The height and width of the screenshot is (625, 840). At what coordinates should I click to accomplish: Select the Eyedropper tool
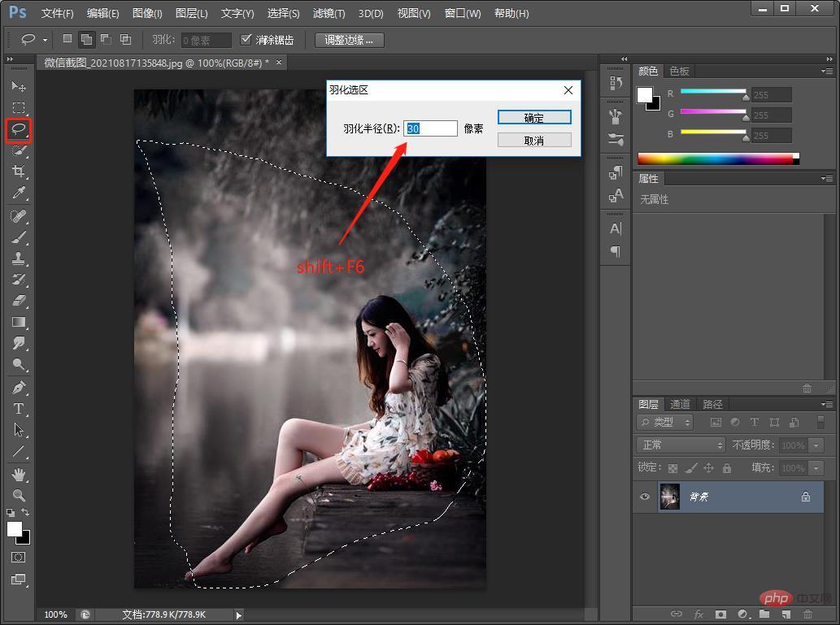tap(19, 193)
